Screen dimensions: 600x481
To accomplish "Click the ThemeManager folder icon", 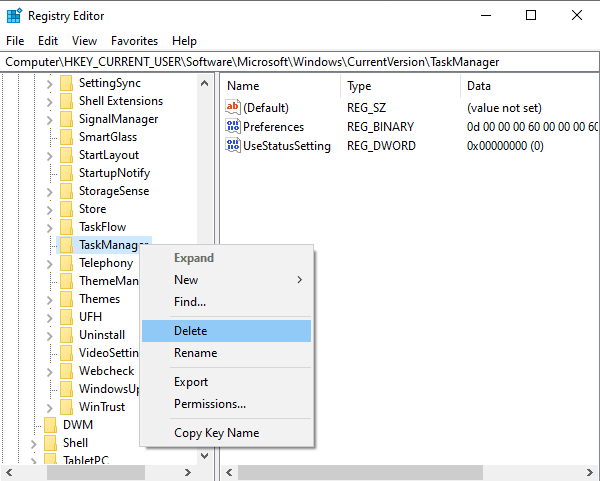I will coord(66,281).
